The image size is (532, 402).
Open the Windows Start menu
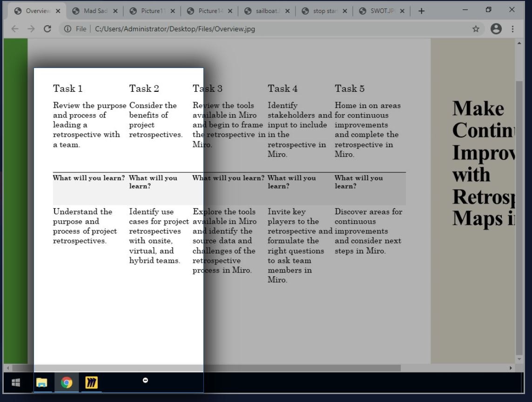[16, 382]
